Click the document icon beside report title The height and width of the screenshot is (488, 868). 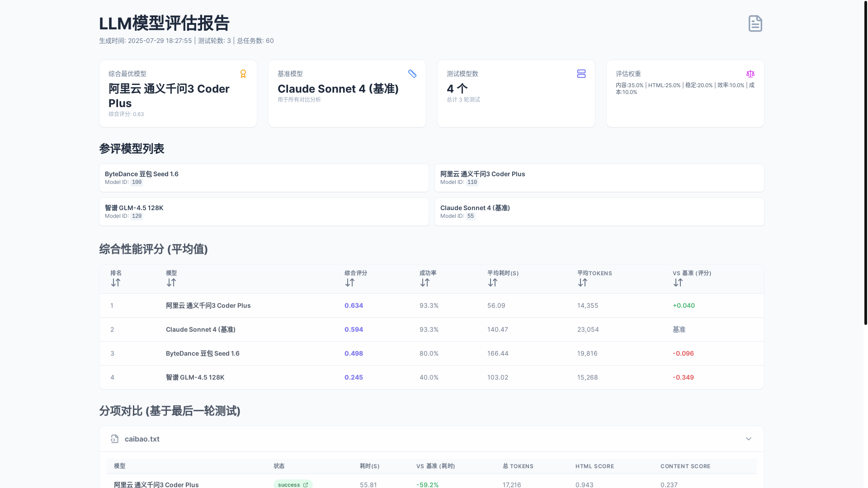[755, 23]
